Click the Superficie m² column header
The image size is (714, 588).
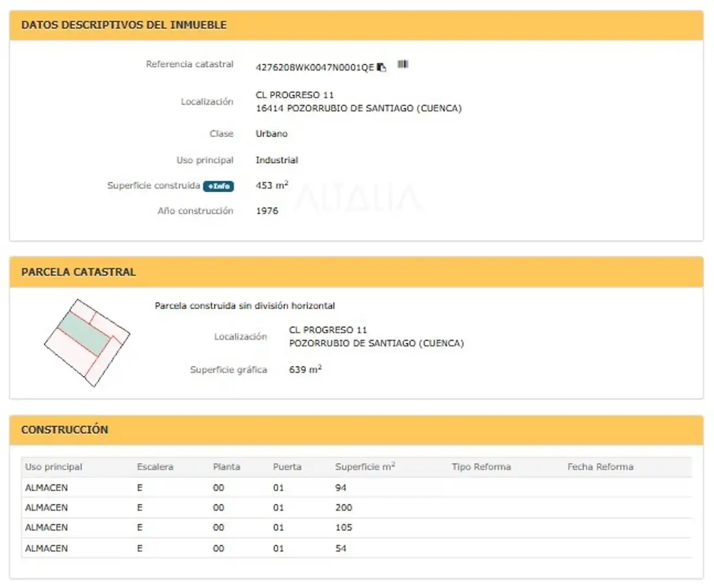coord(365,467)
